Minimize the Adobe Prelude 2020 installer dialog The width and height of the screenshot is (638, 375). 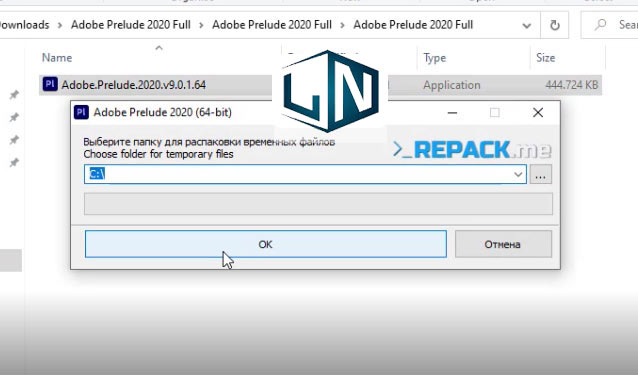pyautogui.click(x=452, y=113)
